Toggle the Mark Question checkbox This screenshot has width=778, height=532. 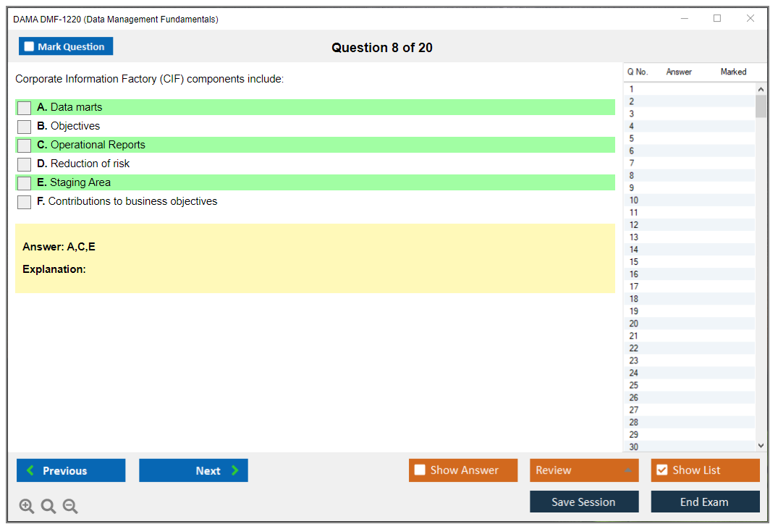coord(30,46)
